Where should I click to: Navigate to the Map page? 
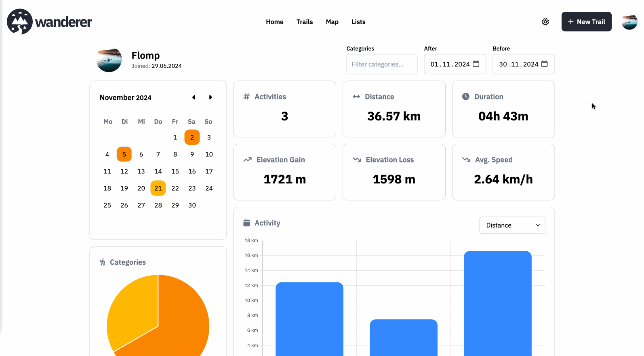332,22
